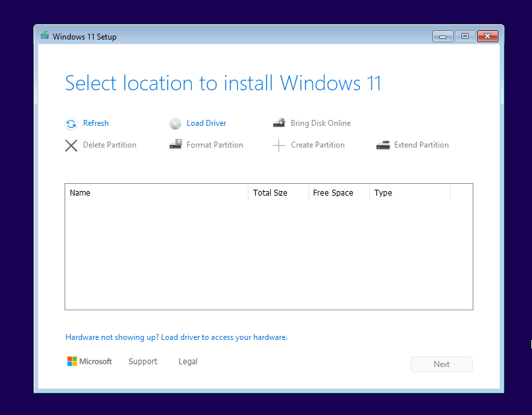Click the Load Driver disc icon
532x415 pixels.
tap(175, 124)
